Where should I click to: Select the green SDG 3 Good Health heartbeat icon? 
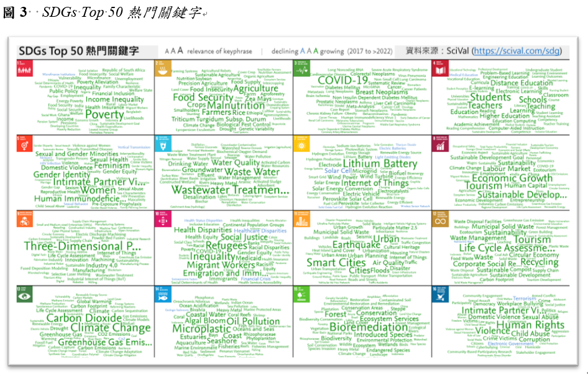coord(301,68)
